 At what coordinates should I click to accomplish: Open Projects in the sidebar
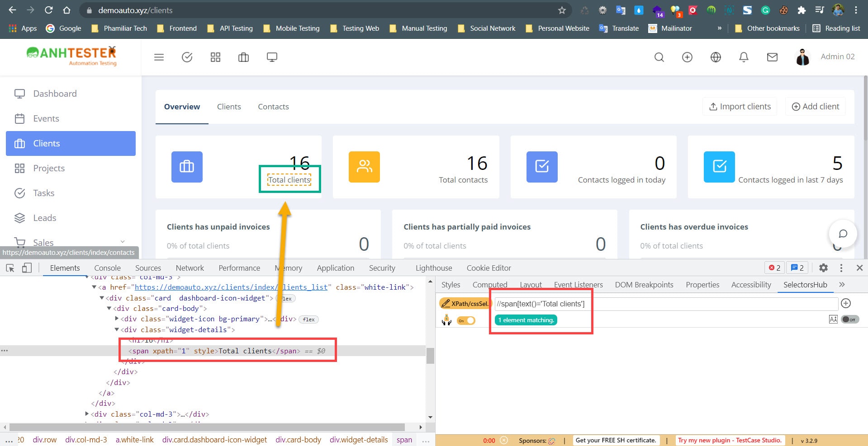point(71,168)
